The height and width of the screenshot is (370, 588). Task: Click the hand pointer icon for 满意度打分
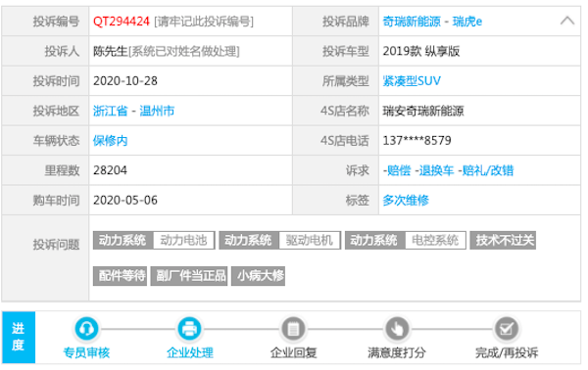point(397,329)
